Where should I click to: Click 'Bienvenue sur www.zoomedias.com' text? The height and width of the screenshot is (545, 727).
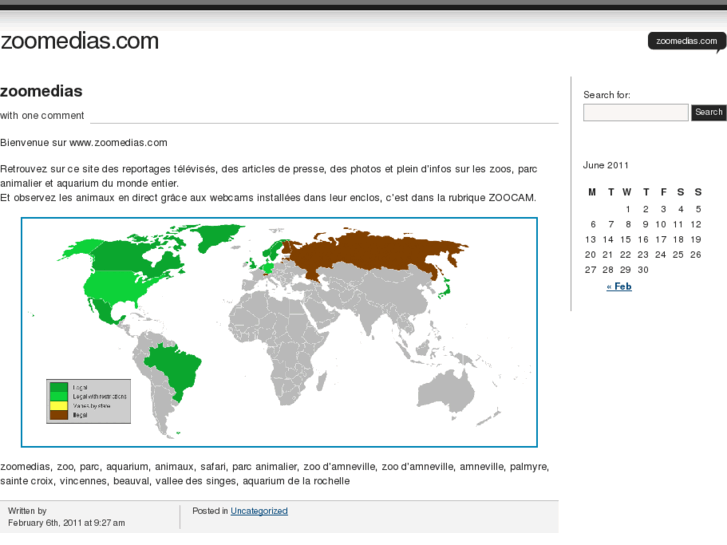(84, 142)
